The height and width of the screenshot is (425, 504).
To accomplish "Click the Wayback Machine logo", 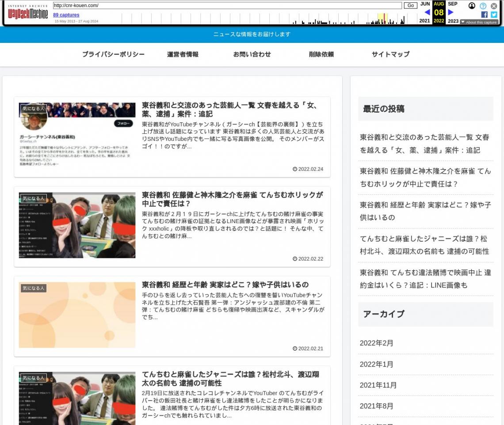I will point(28,13).
